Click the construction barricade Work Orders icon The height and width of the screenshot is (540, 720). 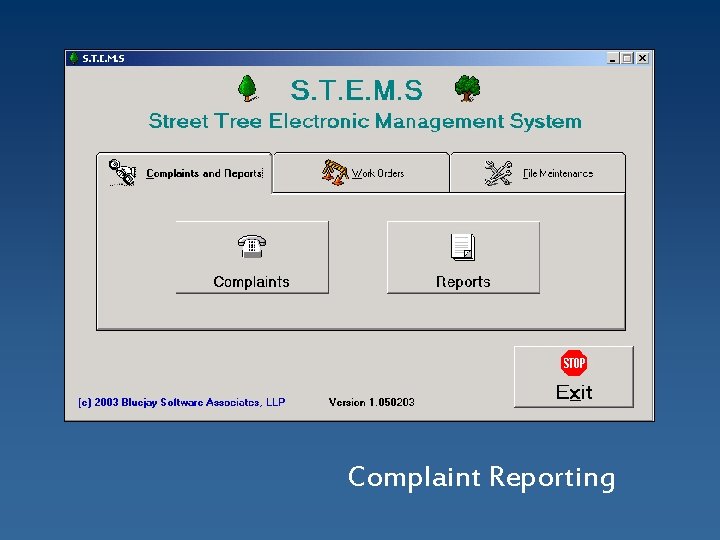(x=335, y=172)
